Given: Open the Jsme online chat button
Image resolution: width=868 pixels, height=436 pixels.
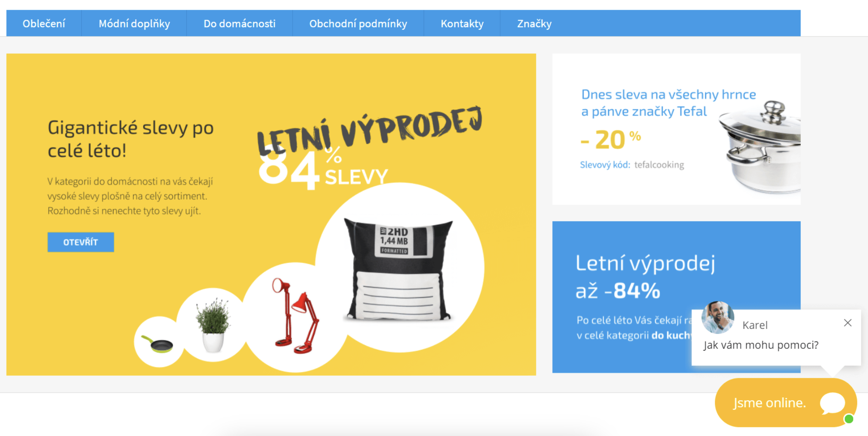Looking at the screenshot, I should [785, 403].
